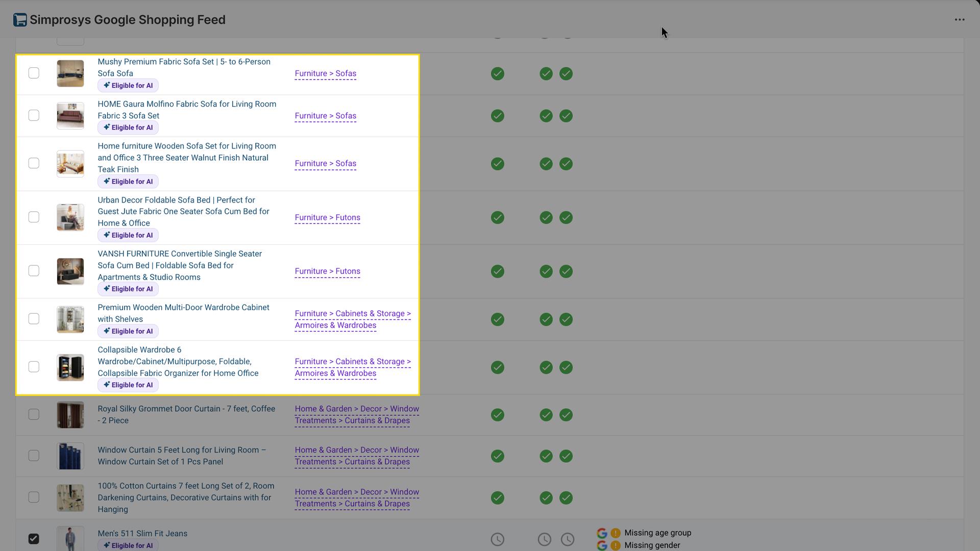
Task: Open the Furniture > Futons category selector
Action: coord(327,217)
